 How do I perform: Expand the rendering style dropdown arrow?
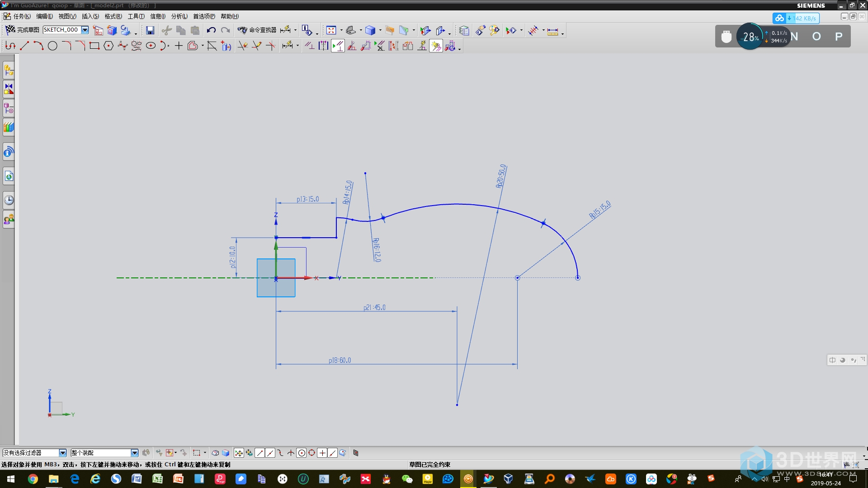click(x=380, y=30)
